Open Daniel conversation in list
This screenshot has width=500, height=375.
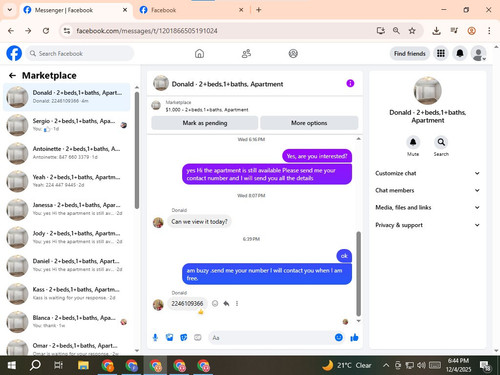coord(67,265)
